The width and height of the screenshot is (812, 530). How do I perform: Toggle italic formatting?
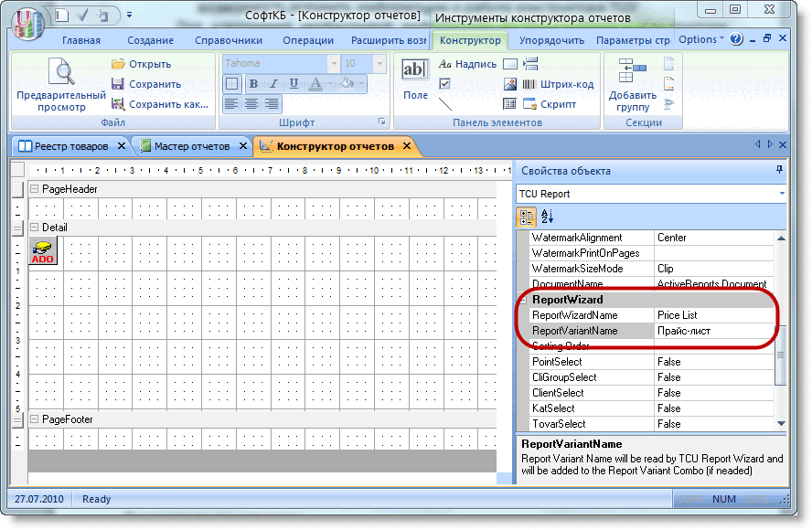coord(274,83)
